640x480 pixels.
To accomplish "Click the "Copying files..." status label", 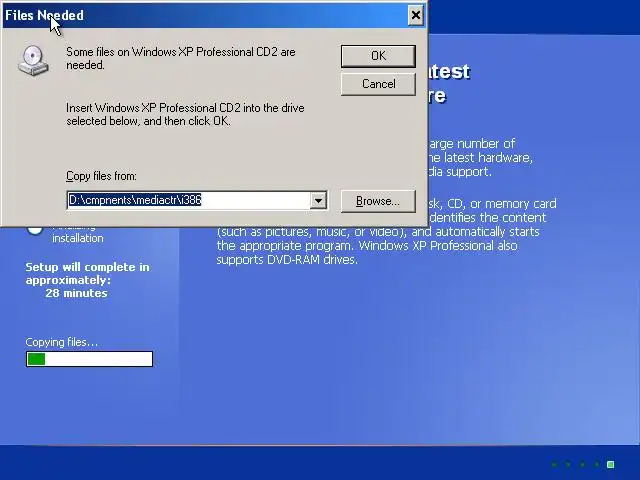I will click(x=62, y=342).
